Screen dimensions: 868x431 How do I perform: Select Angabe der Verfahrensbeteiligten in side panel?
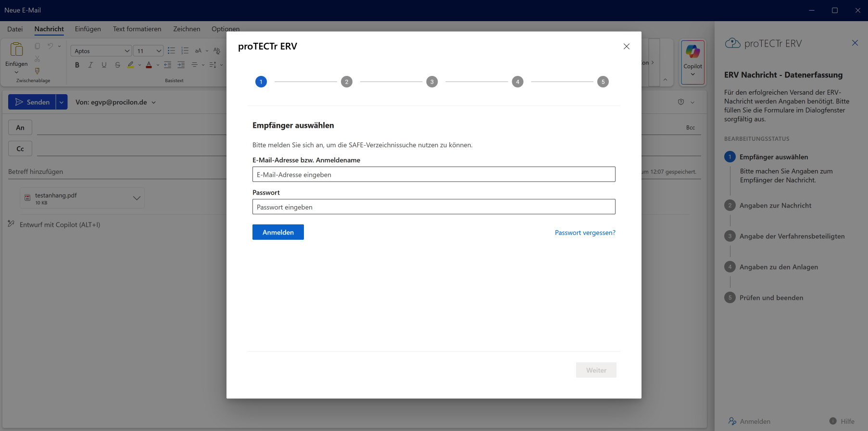[792, 236]
